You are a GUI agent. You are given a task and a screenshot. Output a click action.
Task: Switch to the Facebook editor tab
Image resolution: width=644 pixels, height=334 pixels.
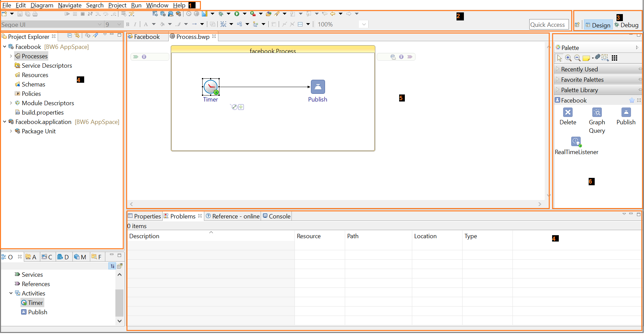click(x=144, y=37)
